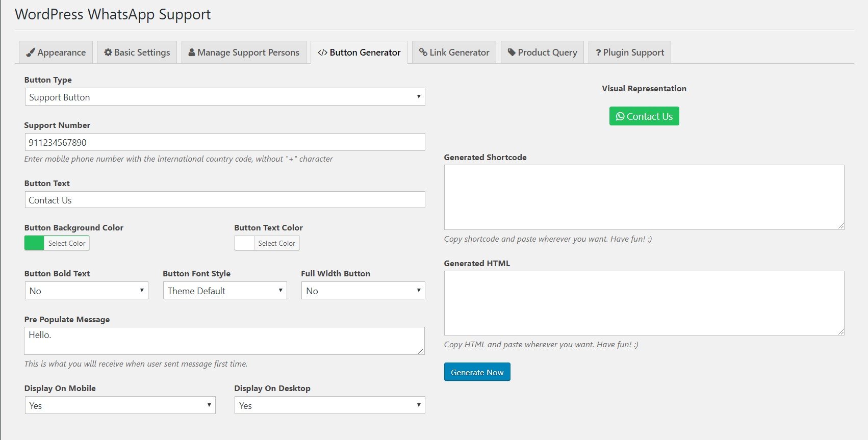Open Select Color for Button Background
868x440 pixels.
click(x=67, y=243)
